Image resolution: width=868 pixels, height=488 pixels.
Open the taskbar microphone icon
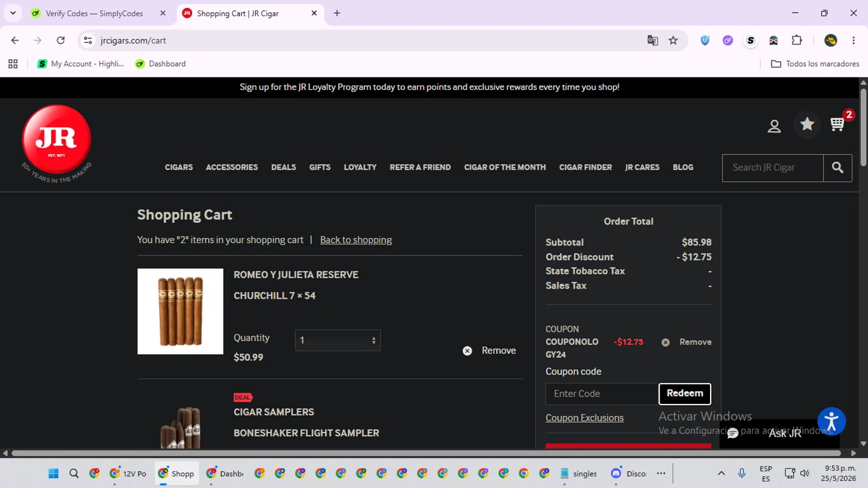click(741, 474)
